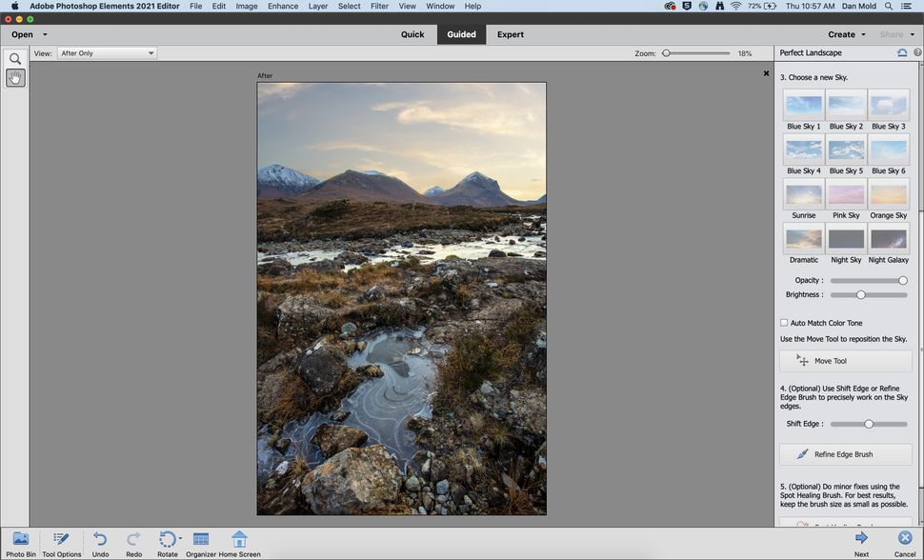Expand the Create menu

click(844, 34)
